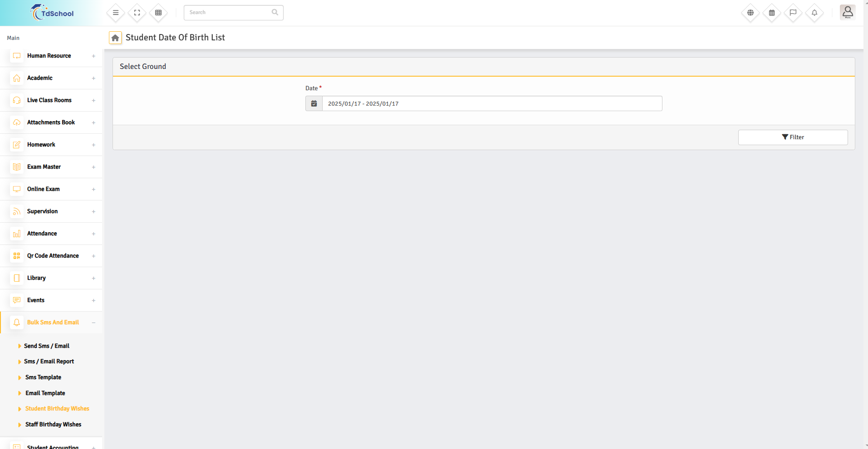Viewport: 868px width, 449px height.
Task: Open Staff Birthday Wishes submenu item
Action: 53,425
